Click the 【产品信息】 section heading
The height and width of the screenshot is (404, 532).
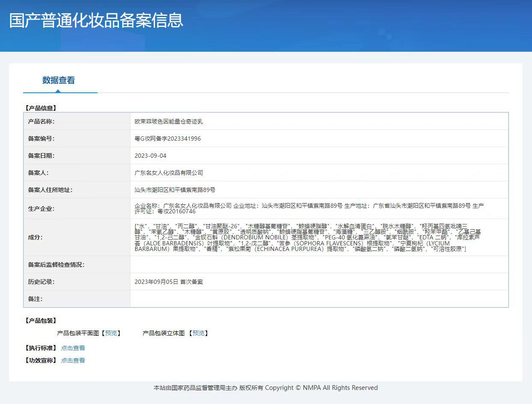[x=41, y=108]
